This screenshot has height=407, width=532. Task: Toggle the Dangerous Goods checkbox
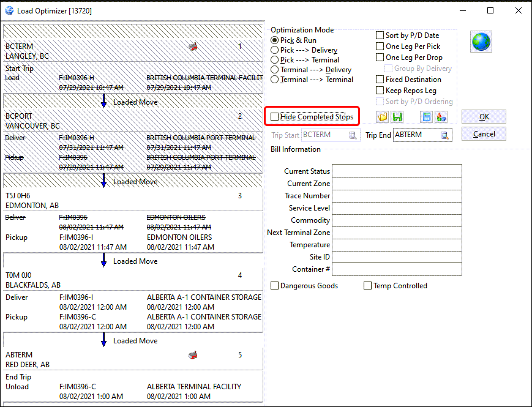[x=275, y=286]
